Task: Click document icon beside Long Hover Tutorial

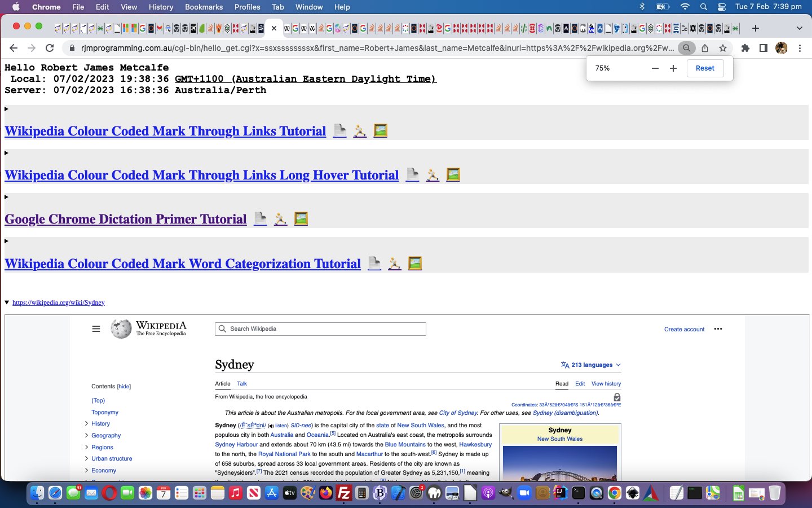Action: 413,174
